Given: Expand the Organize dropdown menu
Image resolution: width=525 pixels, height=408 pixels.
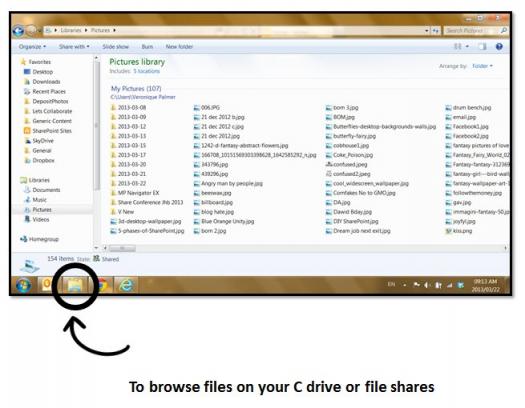Looking at the screenshot, I should click(x=32, y=47).
